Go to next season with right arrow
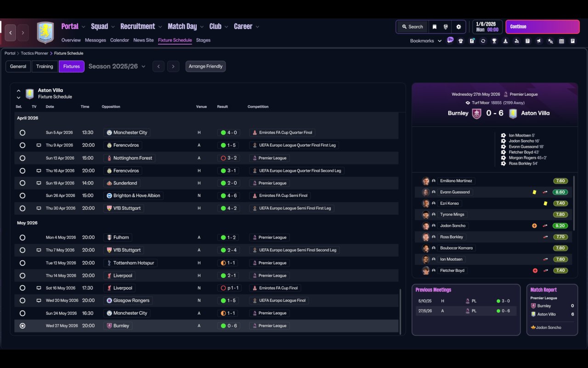 pos(173,66)
